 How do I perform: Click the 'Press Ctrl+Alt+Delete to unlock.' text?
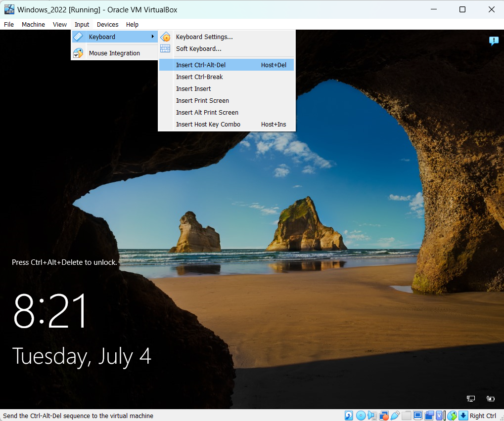(64, 262)
